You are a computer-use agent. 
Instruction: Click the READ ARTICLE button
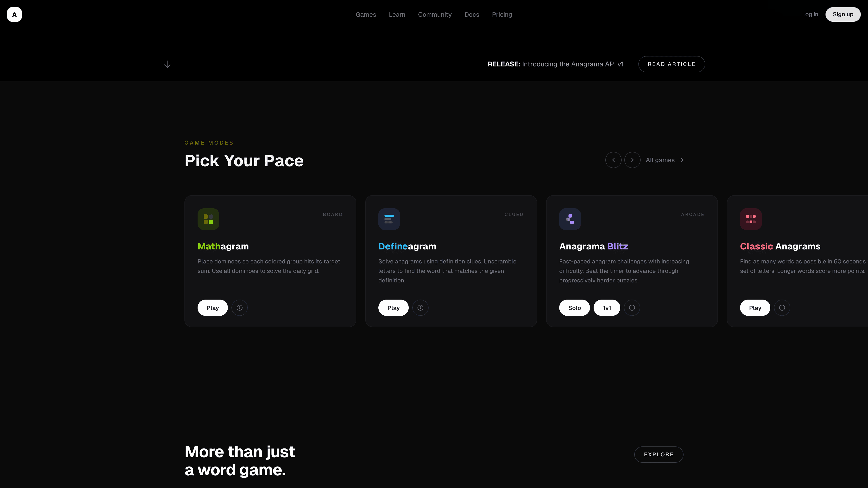(x=671, y=64)
